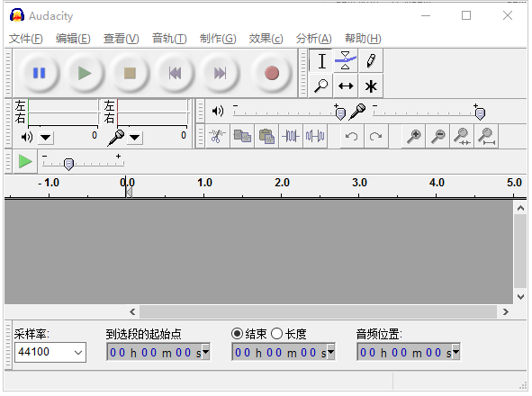The width and height of the screenshot is (532, 396).
Task: Click the Cut scissors icon
Action: [x=217, y=137]
